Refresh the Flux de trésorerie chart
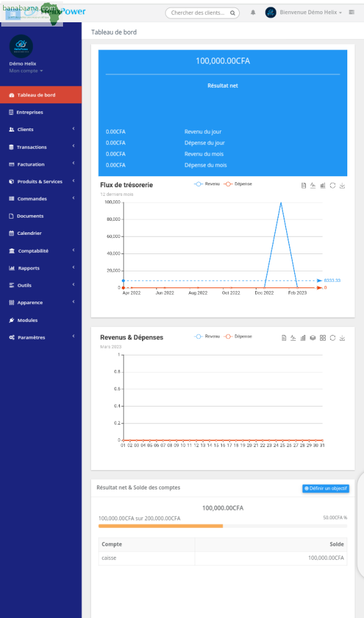Screen dimensions: 364x618 [x=332, y=185]
